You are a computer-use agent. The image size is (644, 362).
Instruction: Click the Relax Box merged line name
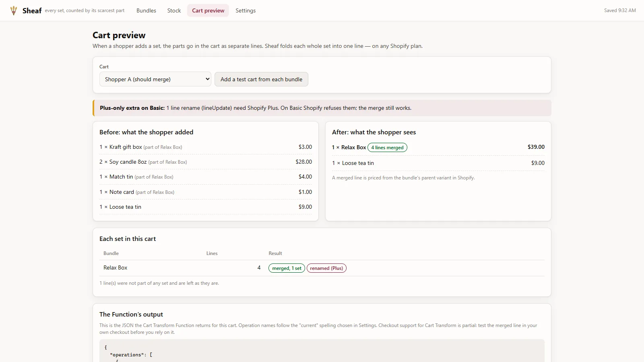pos(353,147)
